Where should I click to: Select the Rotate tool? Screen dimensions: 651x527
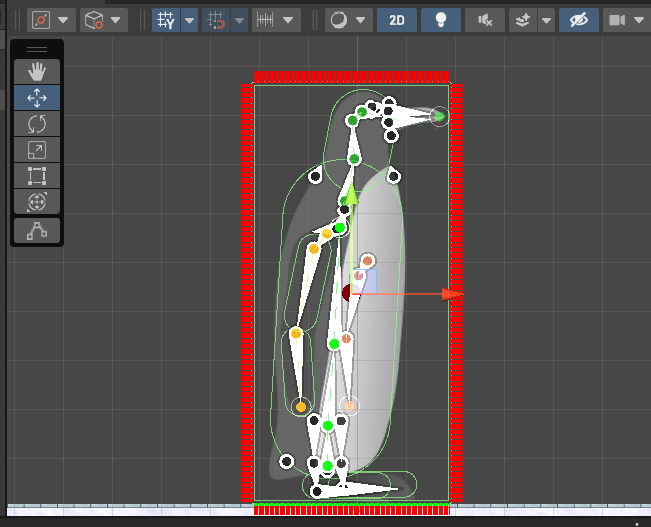37,124
